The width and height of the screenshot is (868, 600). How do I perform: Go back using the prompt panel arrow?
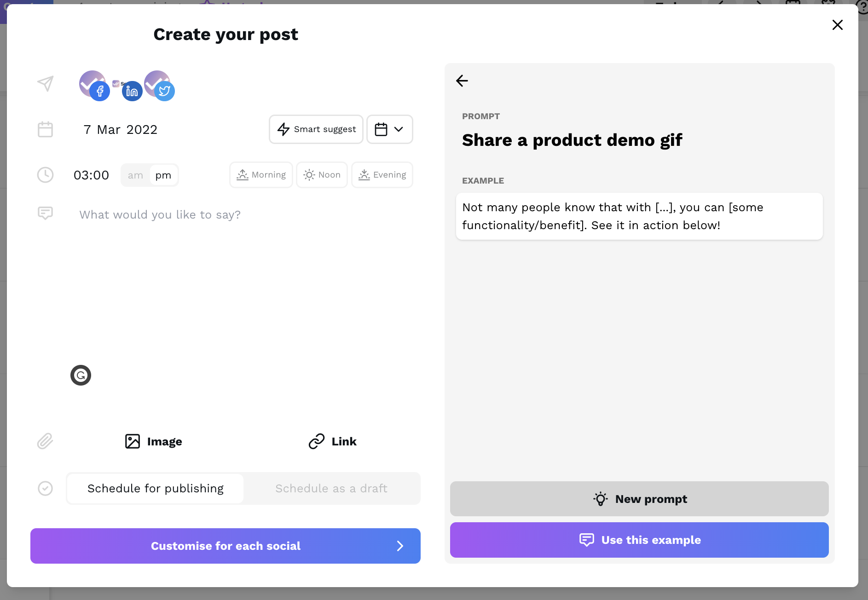point(462,81)
